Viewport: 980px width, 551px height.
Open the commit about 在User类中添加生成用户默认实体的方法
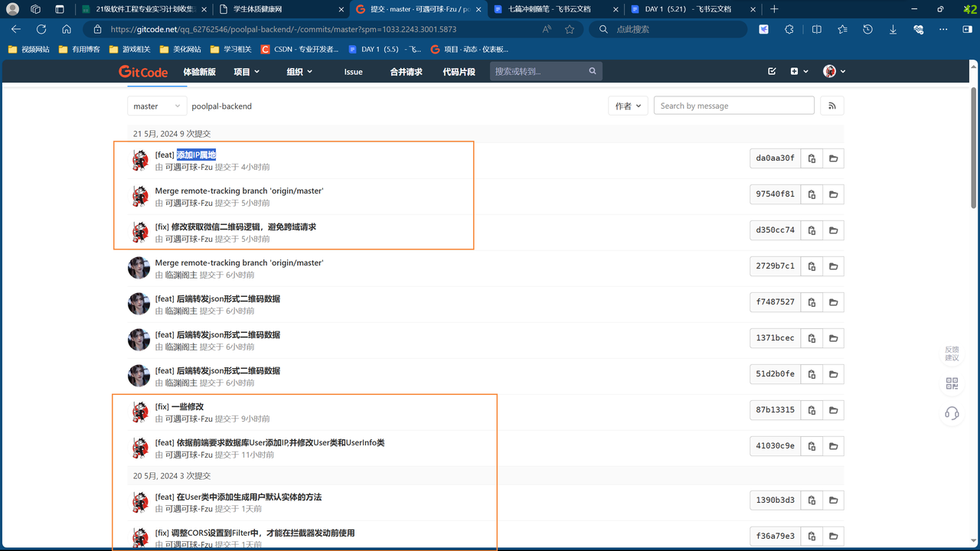pos(238,497)
